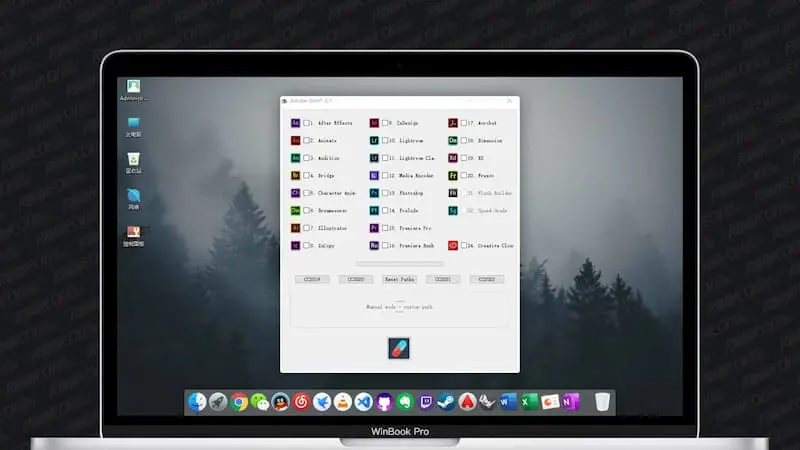Click the Creative Cloud icon
This screenshot has height=450, width=800.
click(x=453, y=245)
